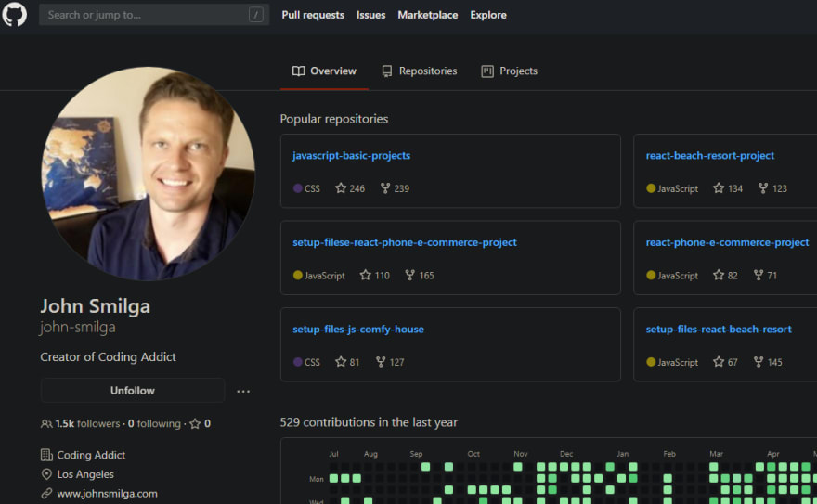Open www.johnsmilga.com website link
Viewport: 817px width, 504px height.
coord(108,494)
